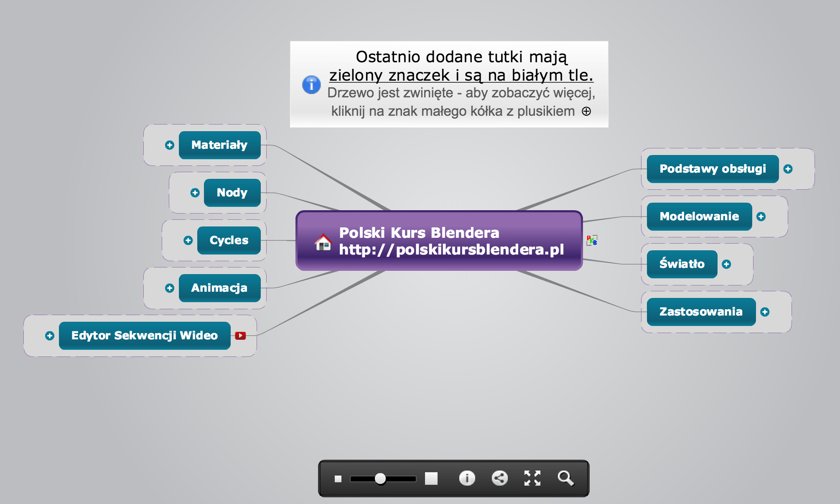
Task: Expand the Światło branch plus icon
Action: pyautogui.click(x=726, y=264)
